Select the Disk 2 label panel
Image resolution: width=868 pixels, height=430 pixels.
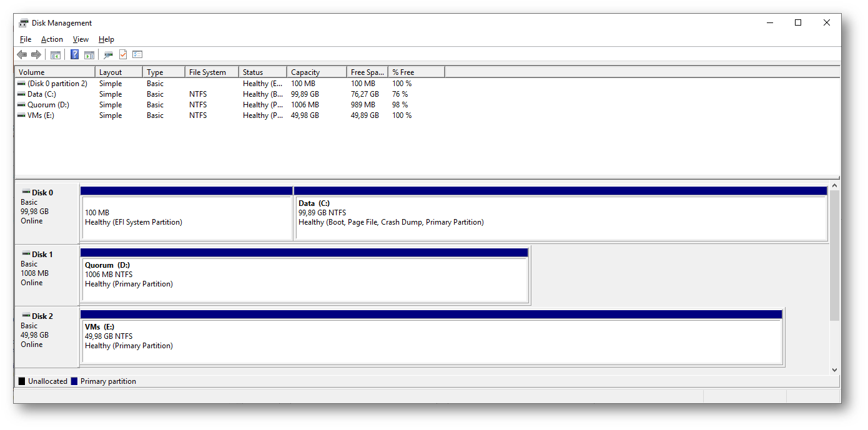[47, 336]
